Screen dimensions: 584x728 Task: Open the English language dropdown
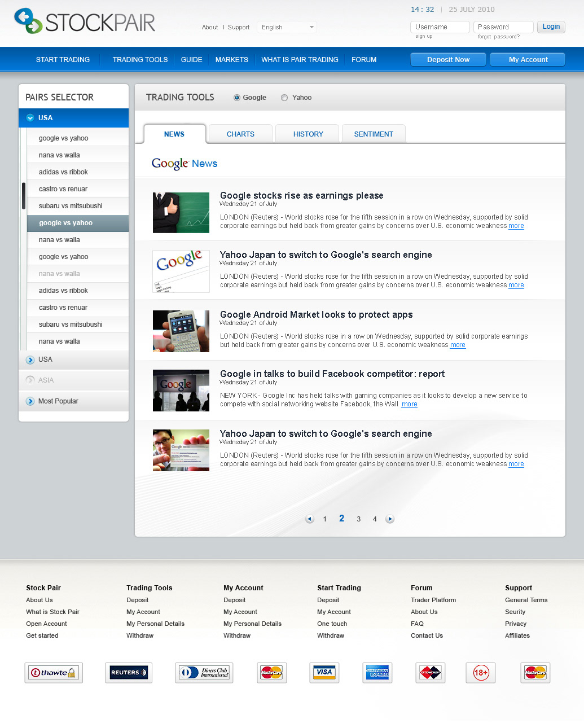(x=287, y=27)
